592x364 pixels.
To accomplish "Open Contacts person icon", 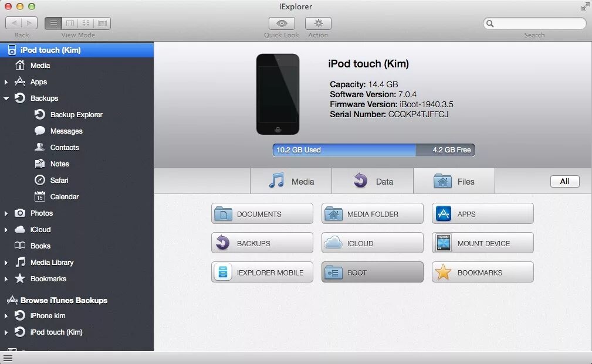I will coord(40,147).
